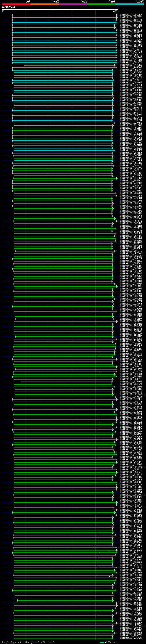Click the cyan alignment bar for UniRef100_Q7U5C7
The height and width of the screenshot is (644, 146).
(63, 183)
